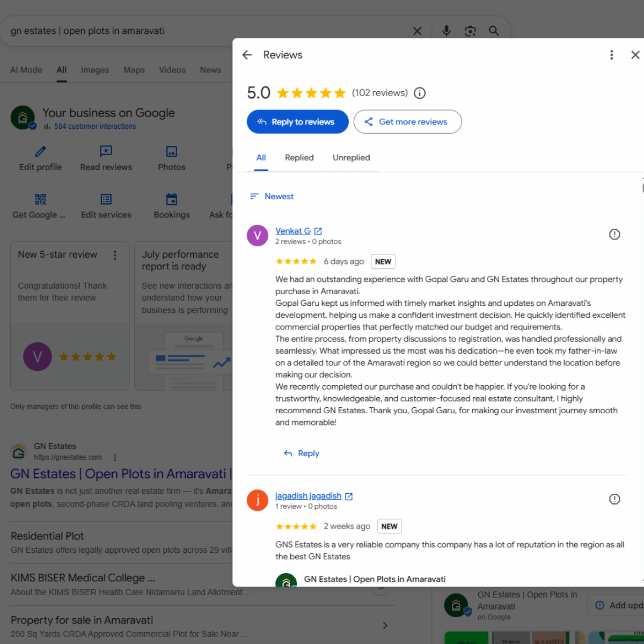Screen dimensions: 644x644
Task: Open KIMS BISER Medical College sitelink
Action: [83, 578]
